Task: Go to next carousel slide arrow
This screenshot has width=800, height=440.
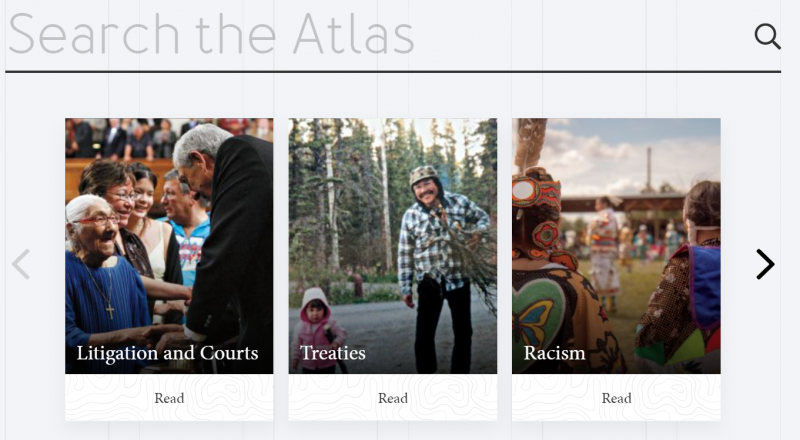Action: point(765,264)
